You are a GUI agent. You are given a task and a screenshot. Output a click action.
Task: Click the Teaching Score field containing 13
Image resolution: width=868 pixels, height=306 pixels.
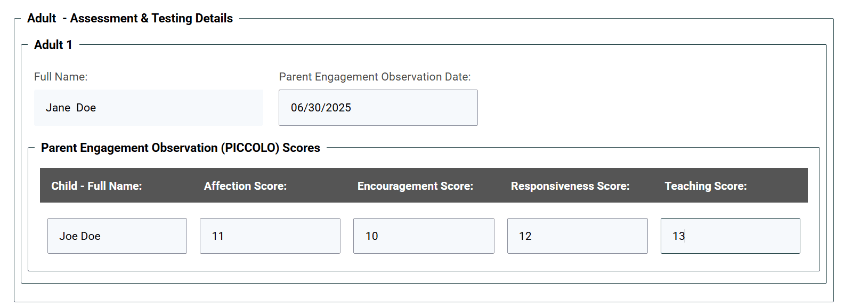pos(730,236)
